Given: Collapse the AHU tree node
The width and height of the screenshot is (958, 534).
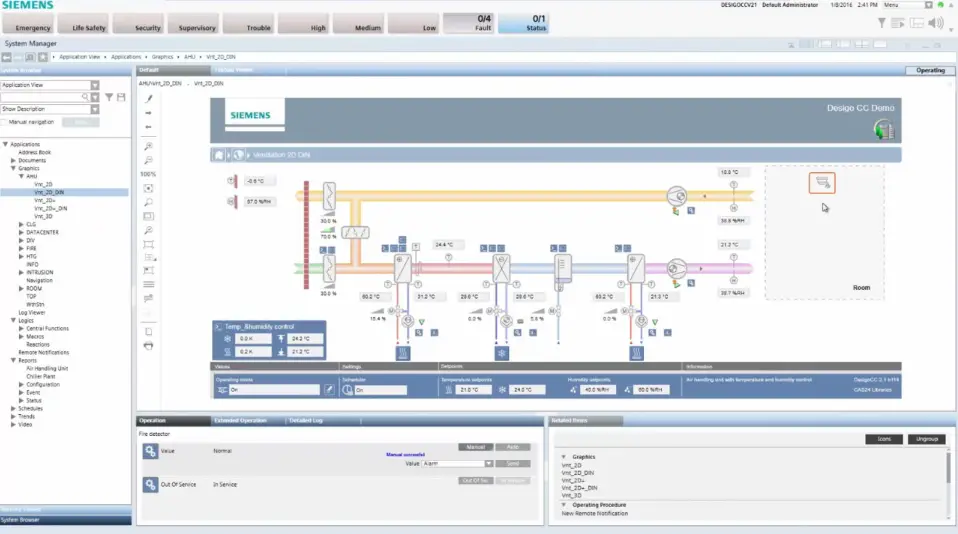Looking at the screenshot, I should click(x=21, y=176).
